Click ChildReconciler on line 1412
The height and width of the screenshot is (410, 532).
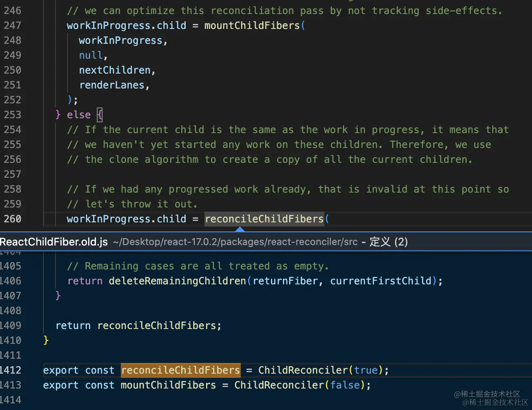click(x=303, y=370)
